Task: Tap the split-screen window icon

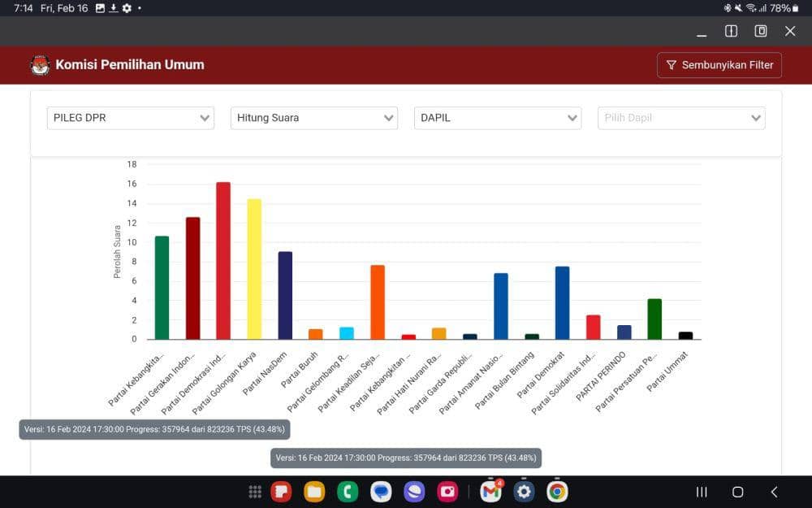Action: pyautogui.click(x=731, y=31)
